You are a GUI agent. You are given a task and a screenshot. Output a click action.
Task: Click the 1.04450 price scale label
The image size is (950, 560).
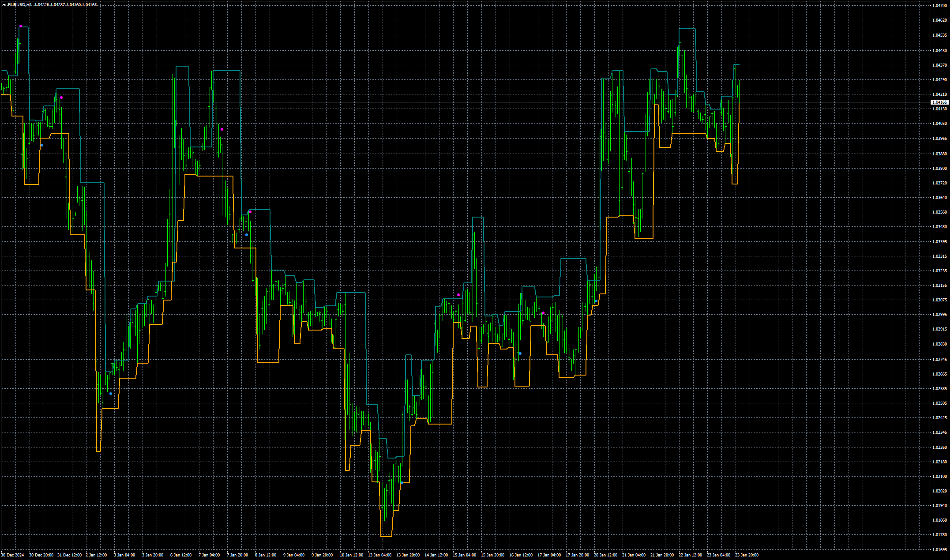pos(940,51)
